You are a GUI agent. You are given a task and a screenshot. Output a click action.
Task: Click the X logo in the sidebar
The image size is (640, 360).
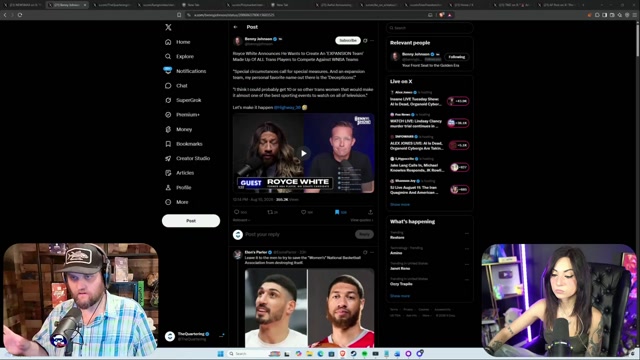pos(168,27)
